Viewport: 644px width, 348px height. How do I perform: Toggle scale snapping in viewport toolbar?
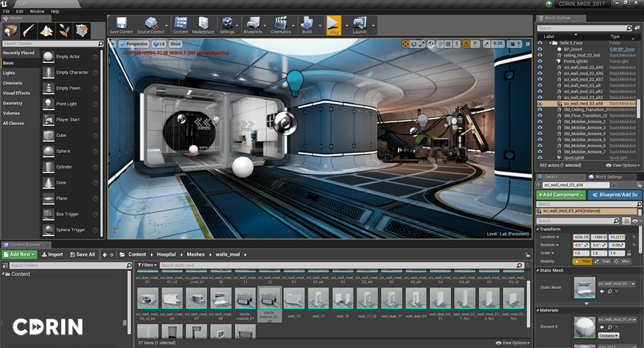tap(487, 44)
